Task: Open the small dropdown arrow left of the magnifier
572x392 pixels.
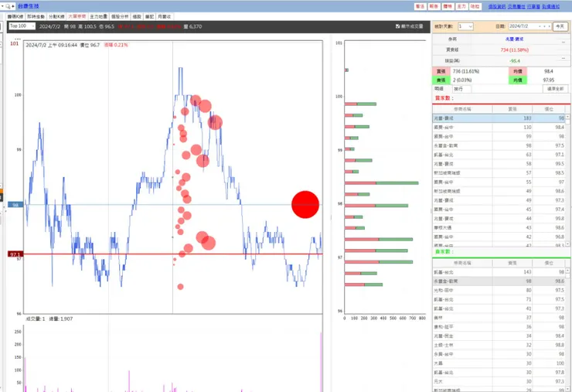Action: click(2, 6)
